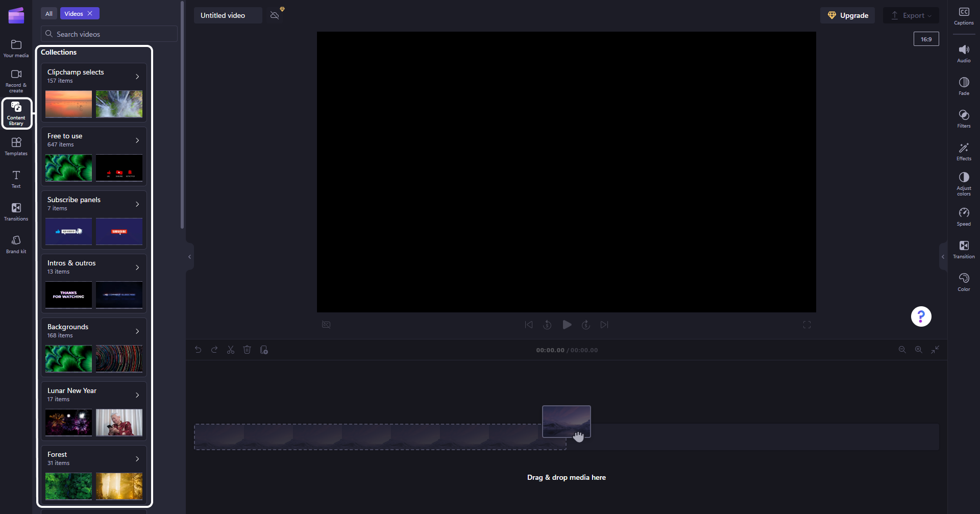Expand the Subscribe panels collection
980x514 pixels.
(137, 204)
